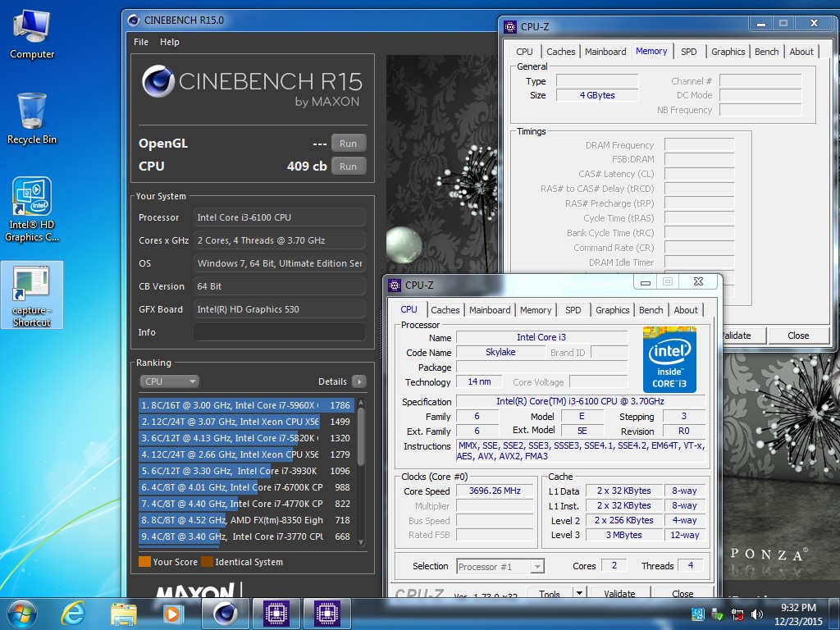
Task: Select ranking row Intel Core i7-5820K 1320
Action: point(246,438)
